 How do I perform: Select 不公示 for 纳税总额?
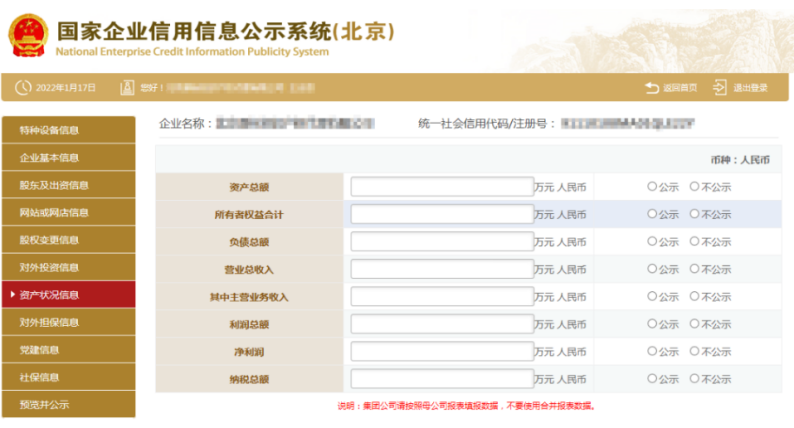tap(695, 378)
